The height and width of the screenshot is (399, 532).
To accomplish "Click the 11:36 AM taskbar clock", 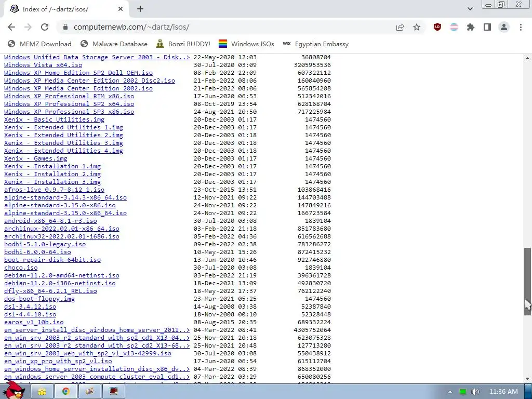I will [503, 392].
